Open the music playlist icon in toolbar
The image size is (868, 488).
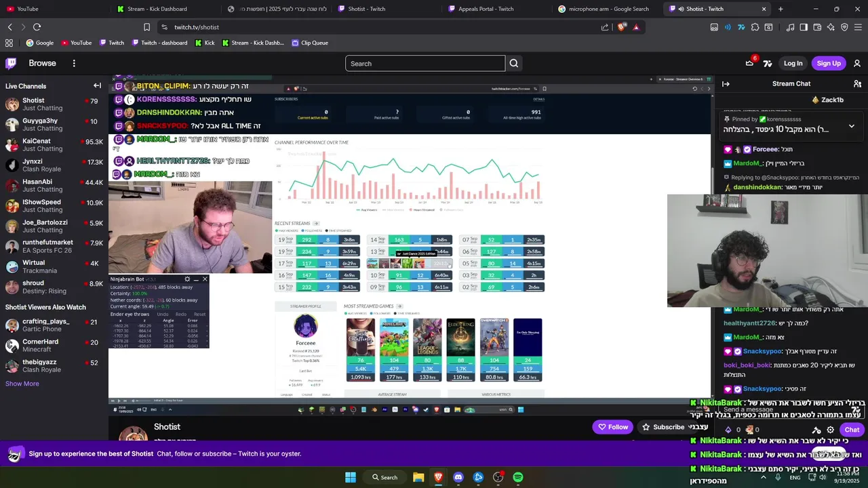pos(790,27)
